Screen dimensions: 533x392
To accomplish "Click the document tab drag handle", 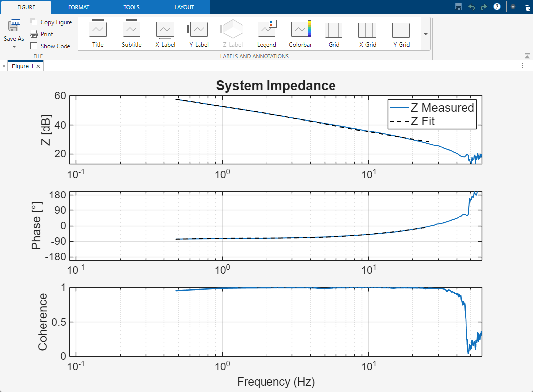I will (4, 65).
